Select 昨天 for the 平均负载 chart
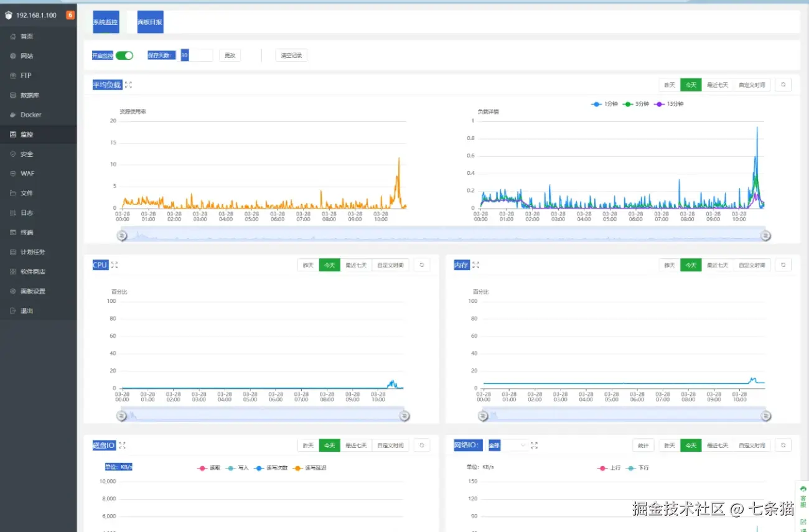The image size is (809, 532). (x=670, y=85)
